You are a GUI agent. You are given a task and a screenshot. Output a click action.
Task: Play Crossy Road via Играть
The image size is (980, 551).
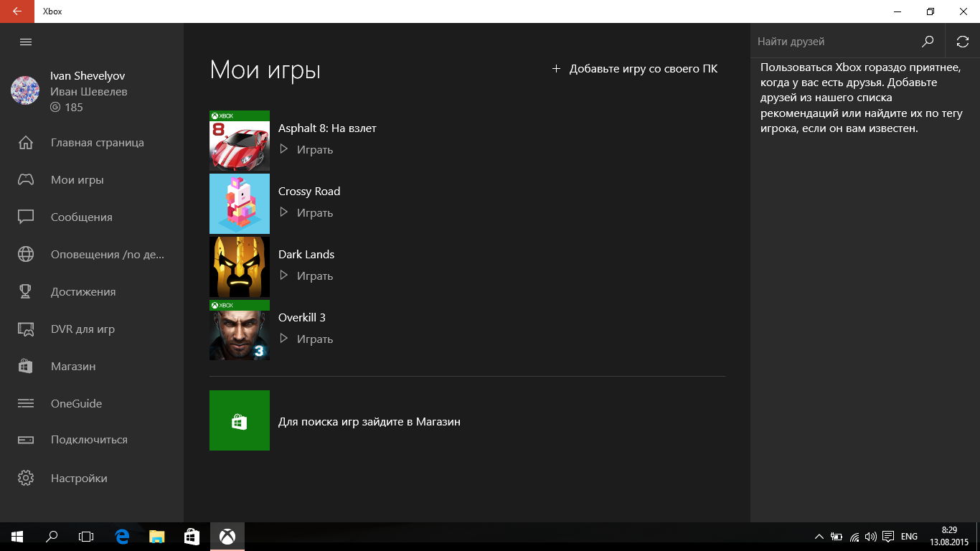[306, 213]
